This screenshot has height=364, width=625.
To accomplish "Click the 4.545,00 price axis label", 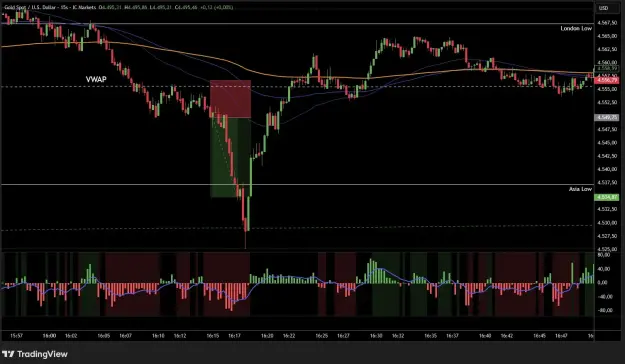I will [x=607, y=143].
